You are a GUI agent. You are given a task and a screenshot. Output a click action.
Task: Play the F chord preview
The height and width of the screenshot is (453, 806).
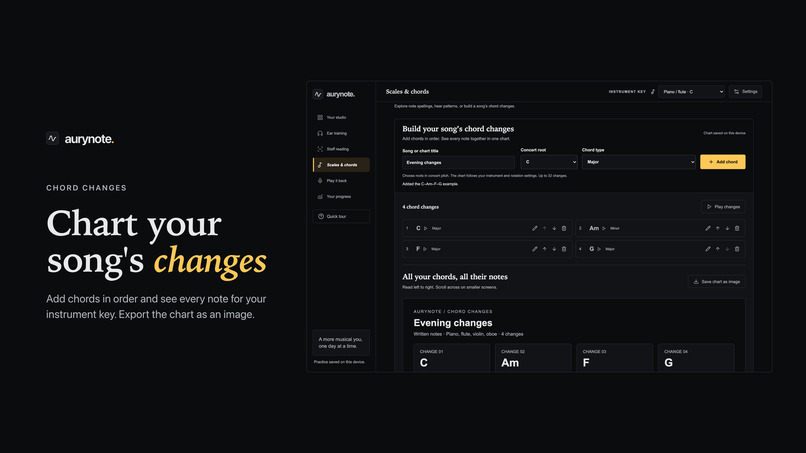click(x=425, y=249)
